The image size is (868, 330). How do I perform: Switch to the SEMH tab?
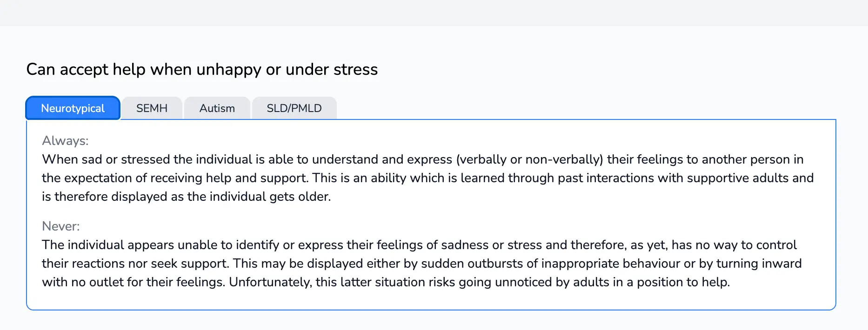pos(152,108)
